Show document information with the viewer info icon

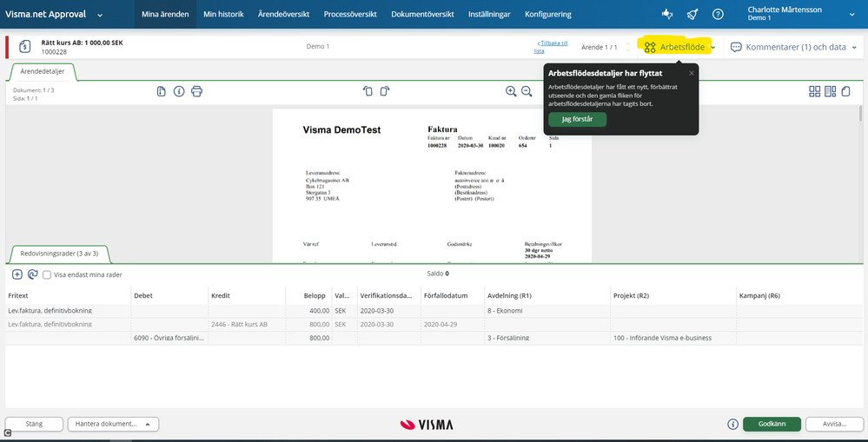coord(179,91)
